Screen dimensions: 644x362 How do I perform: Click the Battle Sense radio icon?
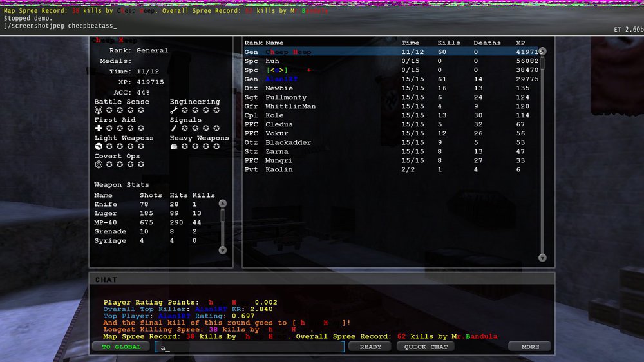point(99,110)
